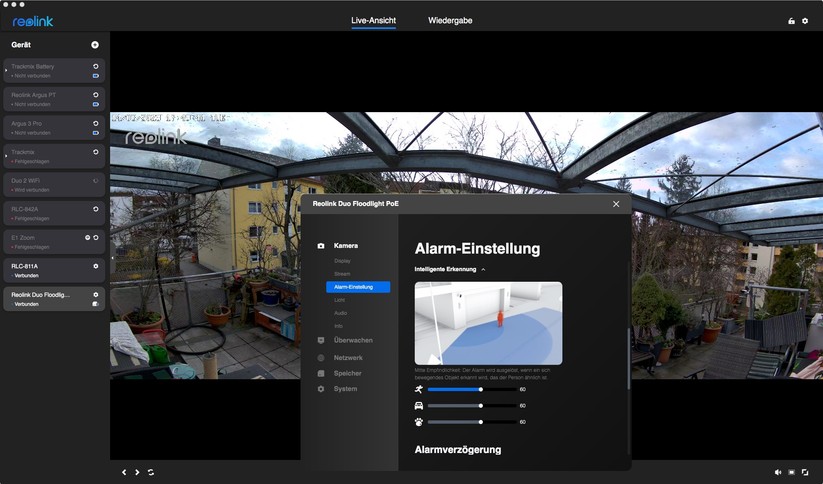Image resolution: width=823 pixels, height=484 pixels.
Task: Click the lock icon in top bar
Action: [x=791, y=21]
